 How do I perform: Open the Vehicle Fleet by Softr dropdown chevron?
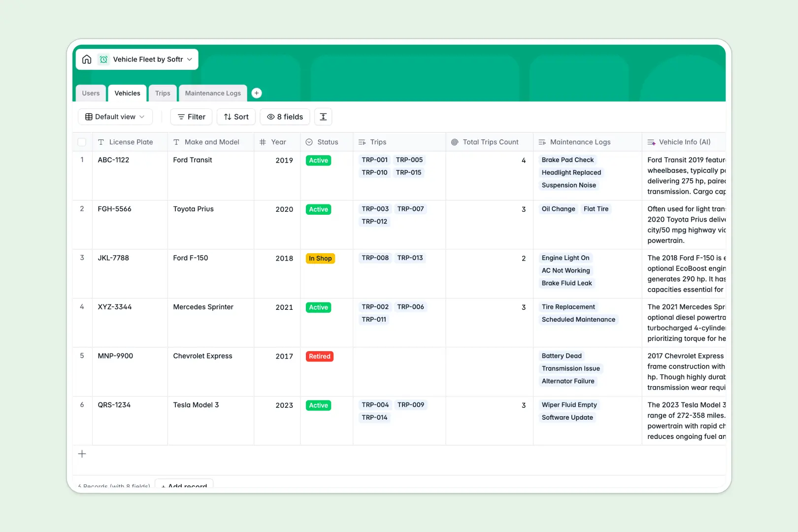pyautogui.click(x=190, y=59)
